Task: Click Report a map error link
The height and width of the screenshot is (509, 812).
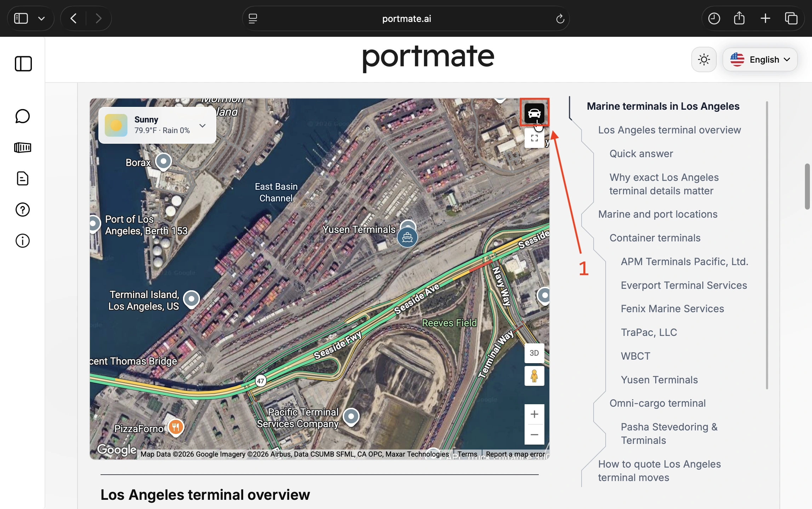Action: point(515,454)
